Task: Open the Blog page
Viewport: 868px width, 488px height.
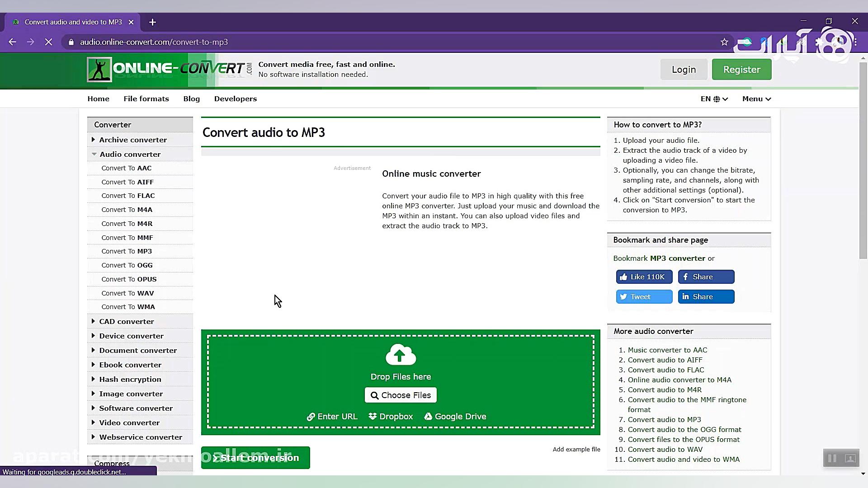Action: [191, 99]
